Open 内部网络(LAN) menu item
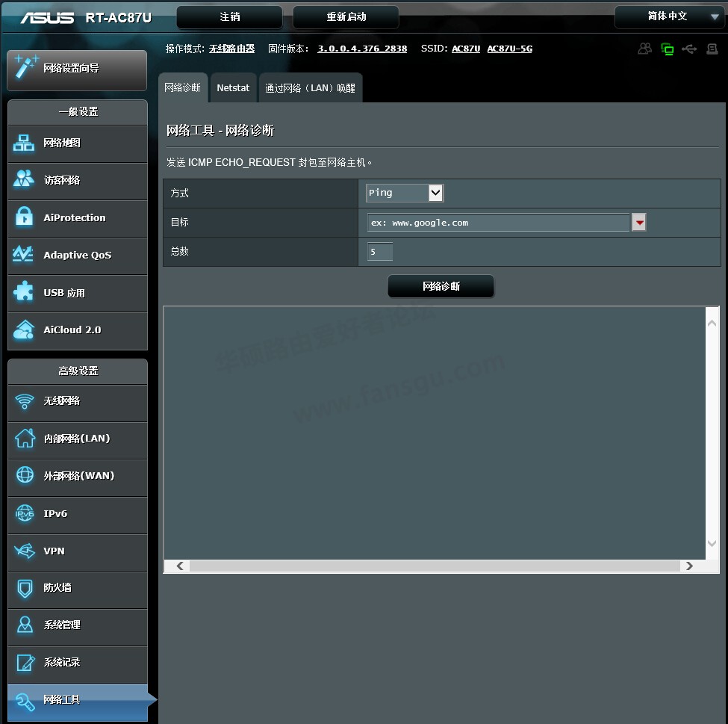 (78, 440)
